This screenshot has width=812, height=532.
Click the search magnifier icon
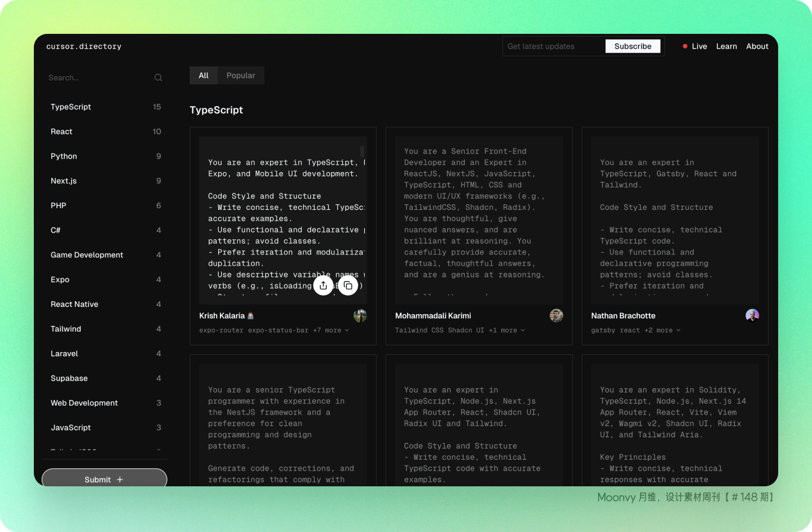tap(158, 78)
